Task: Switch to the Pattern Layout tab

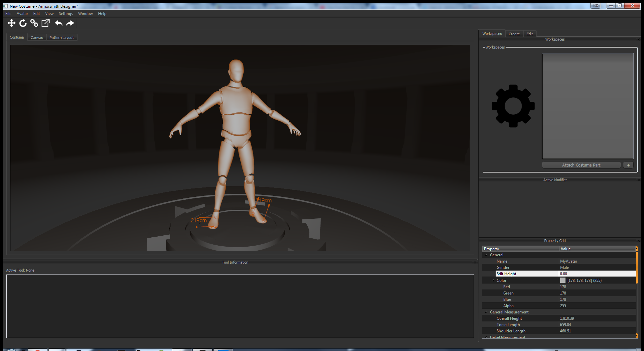Action: pyautogui.click(x=62, y=38)
